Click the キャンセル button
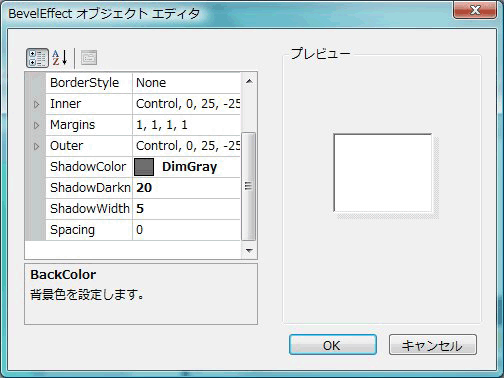Image resolution: width=504 pixels, height=378 pixels. coord(433,345)
